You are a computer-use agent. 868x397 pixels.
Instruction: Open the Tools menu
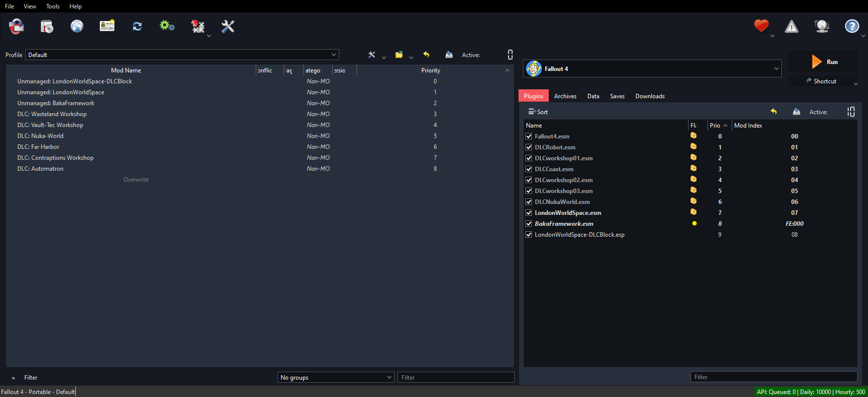point(53,6)
